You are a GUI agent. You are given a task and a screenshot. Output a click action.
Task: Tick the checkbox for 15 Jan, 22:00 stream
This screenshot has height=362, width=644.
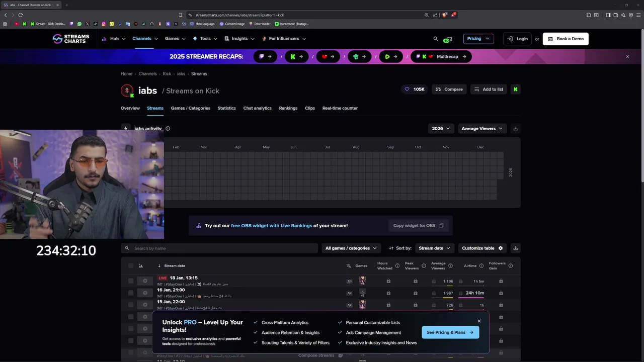131,305
